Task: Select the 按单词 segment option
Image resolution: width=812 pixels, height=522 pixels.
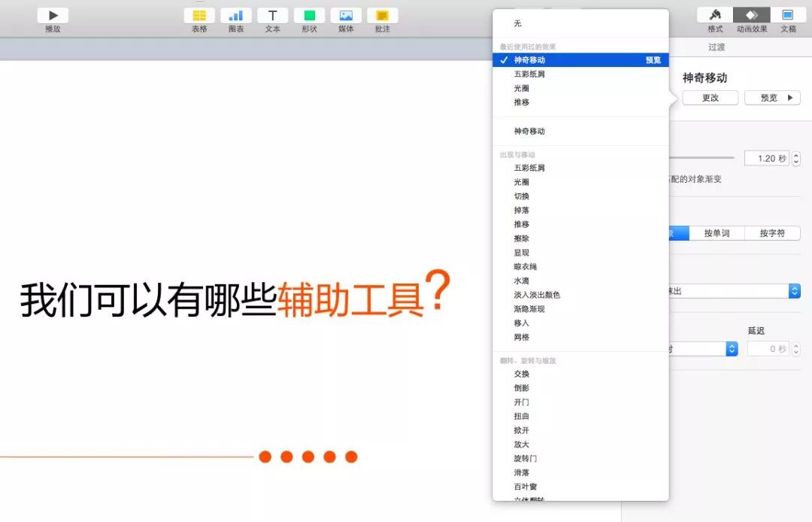Action: tap(717, 233)
